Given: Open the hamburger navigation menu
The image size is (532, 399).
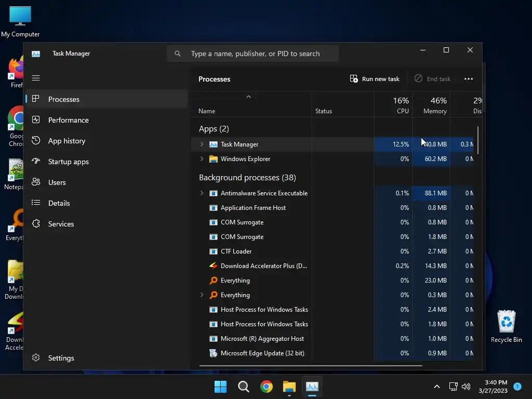Looking at the screenshot, I should point(36,78).
